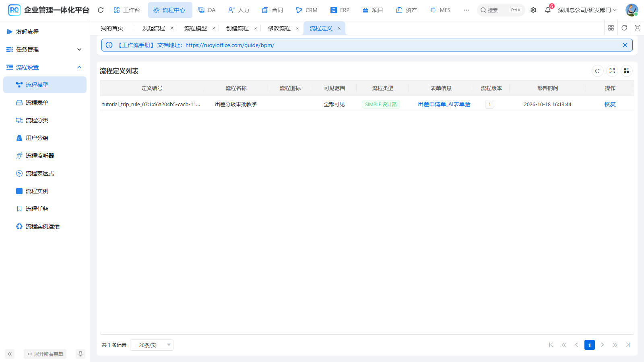
Task: Open notifications bell with badge
Action: 548,10
